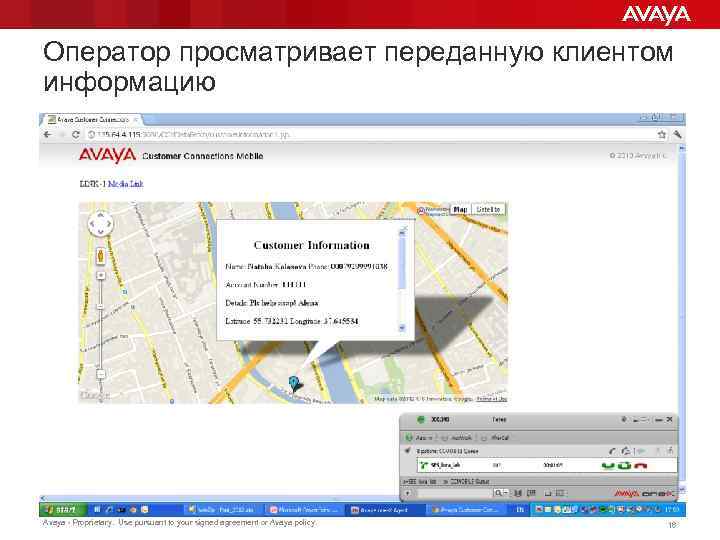
Task: Open the map Terms of Use link
Action: 491,399
